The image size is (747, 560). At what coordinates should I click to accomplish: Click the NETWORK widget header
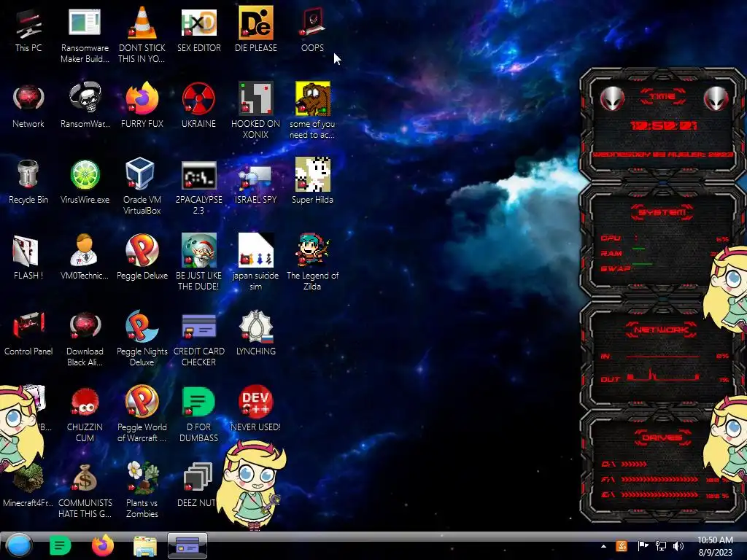point(662,330)
